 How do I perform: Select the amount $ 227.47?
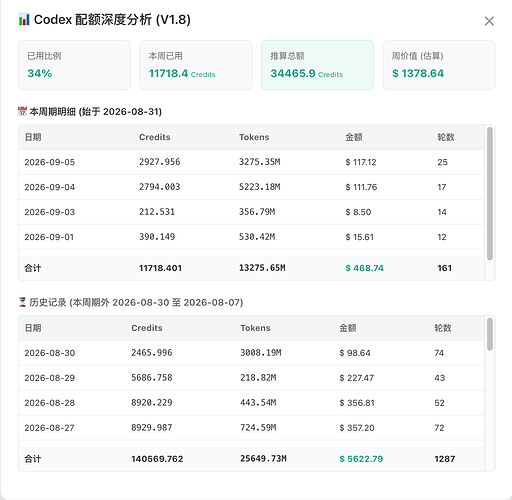click(x=357, y=378)
